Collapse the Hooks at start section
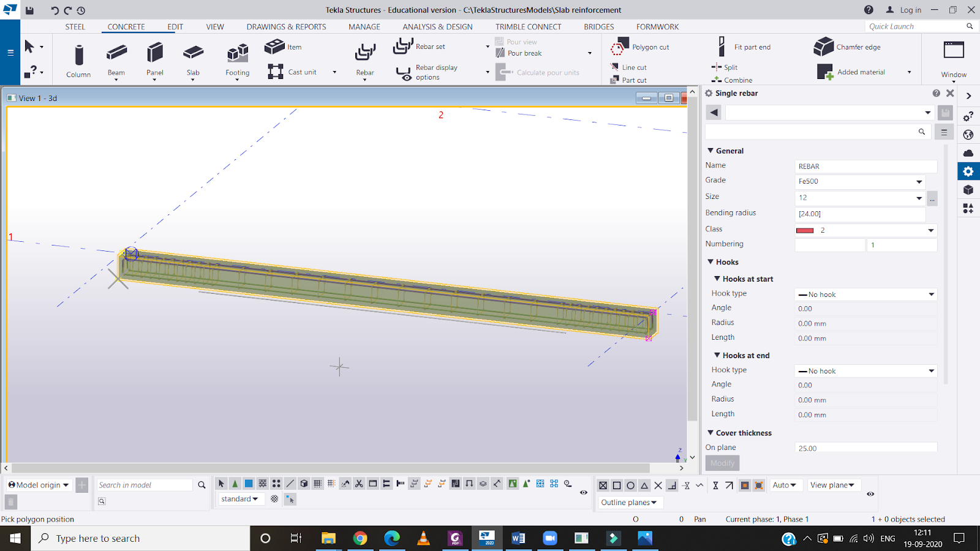The image size is (980, 551). (x=717, y=279)
